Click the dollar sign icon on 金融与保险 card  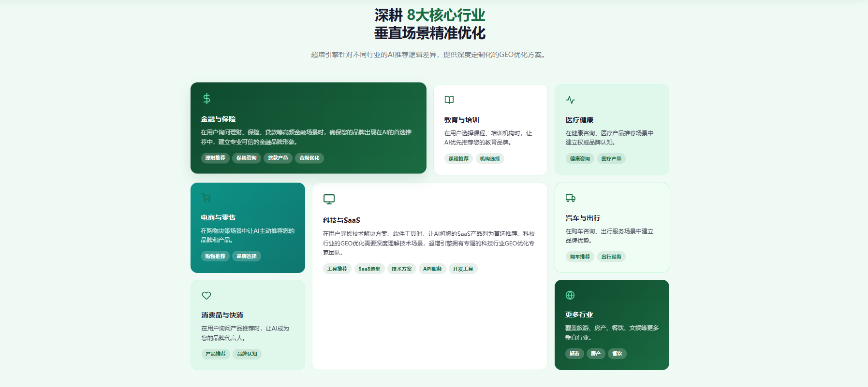pyautogui.click(x=206, y=99)
